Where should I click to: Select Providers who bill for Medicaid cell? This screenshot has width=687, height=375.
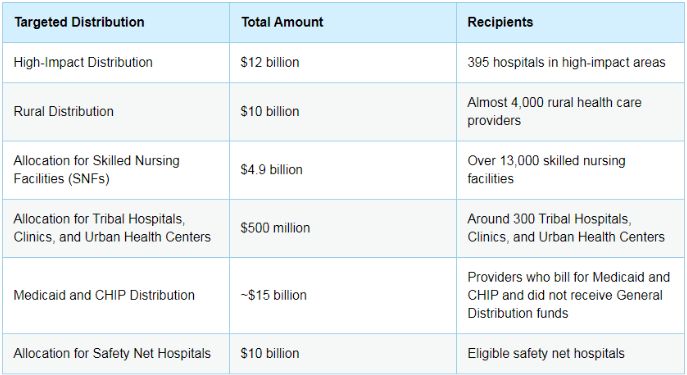click(570, 295)
